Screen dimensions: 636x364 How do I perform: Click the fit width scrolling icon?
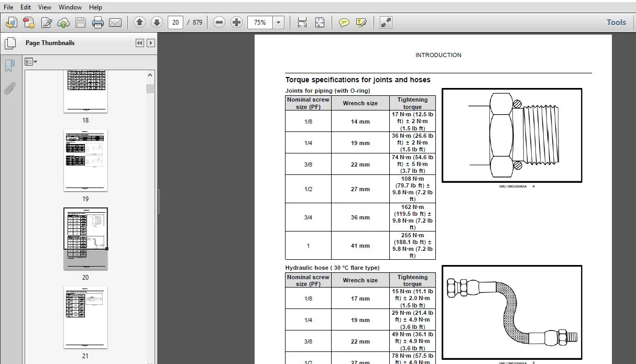[x=302, y=23]
